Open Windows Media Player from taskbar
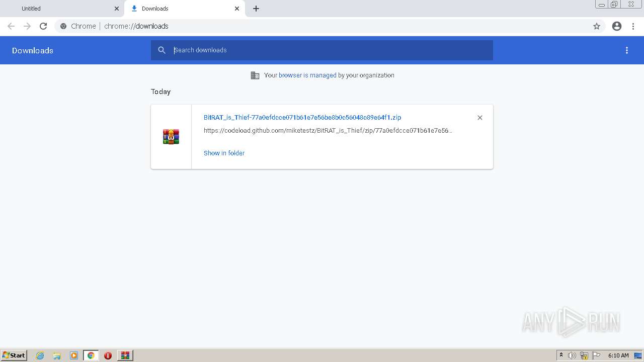 click(74, 355)
